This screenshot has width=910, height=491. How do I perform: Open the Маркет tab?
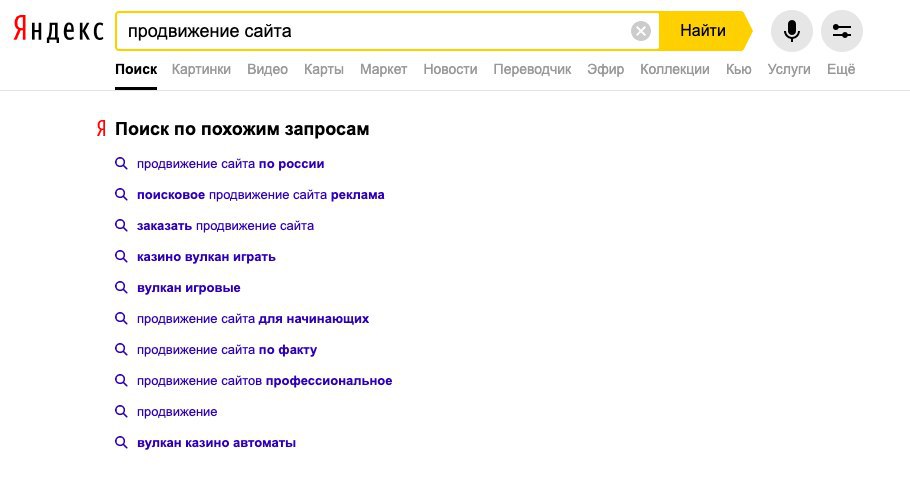[x=383, y=70]
